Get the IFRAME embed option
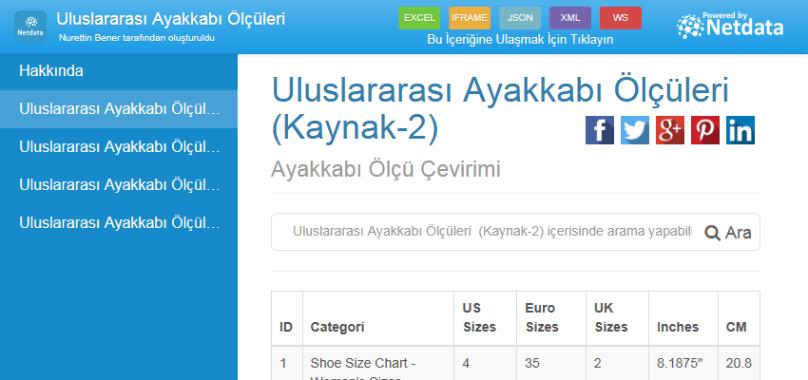This screenshot has width=808, height=380. 469,18
